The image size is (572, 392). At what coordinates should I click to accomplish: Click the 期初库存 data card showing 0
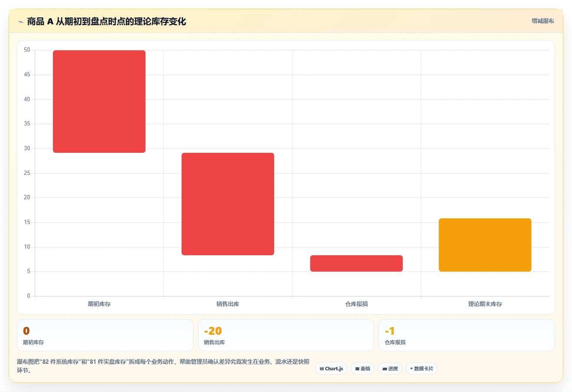105,335
